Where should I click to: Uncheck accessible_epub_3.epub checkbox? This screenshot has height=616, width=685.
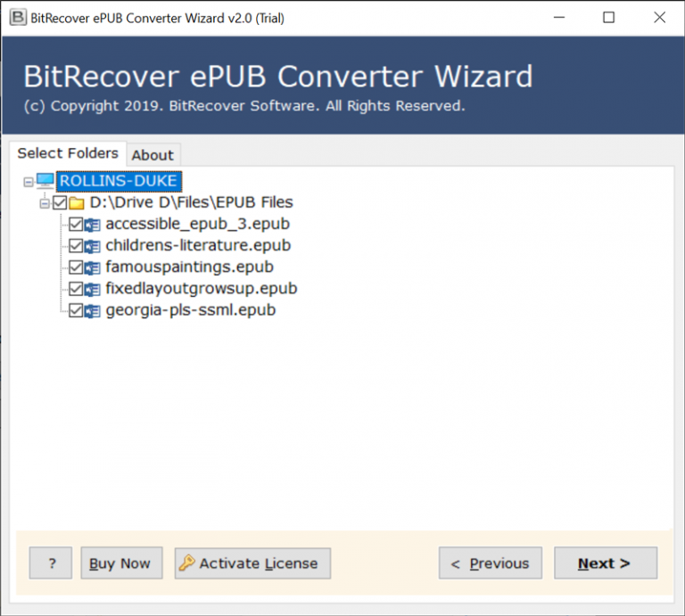point(76,224)
